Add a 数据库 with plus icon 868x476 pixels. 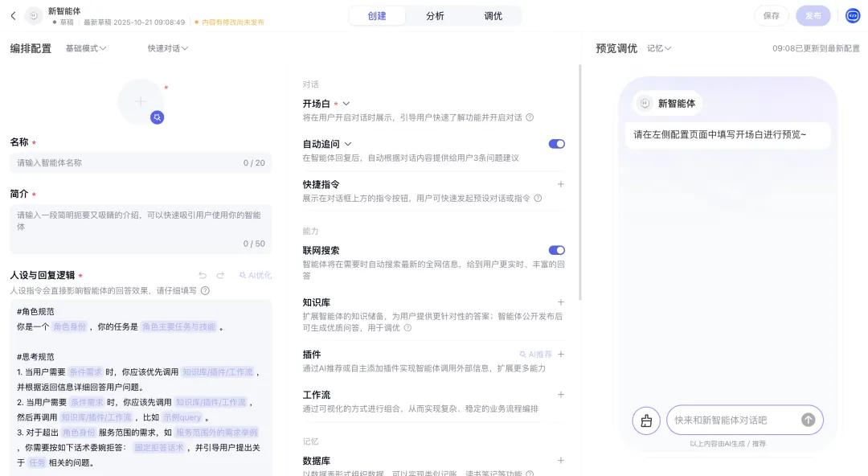click(x=561, y=461)
